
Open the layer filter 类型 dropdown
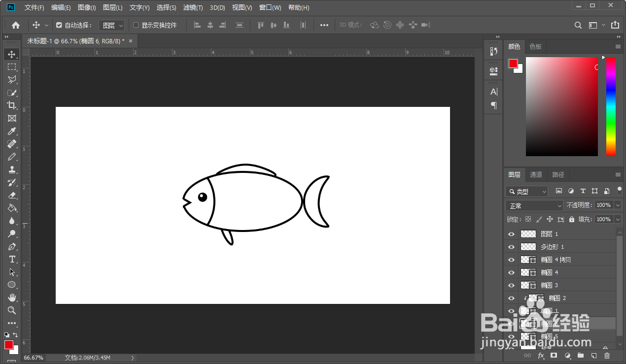pyautogui.click(x=527, y=191)
